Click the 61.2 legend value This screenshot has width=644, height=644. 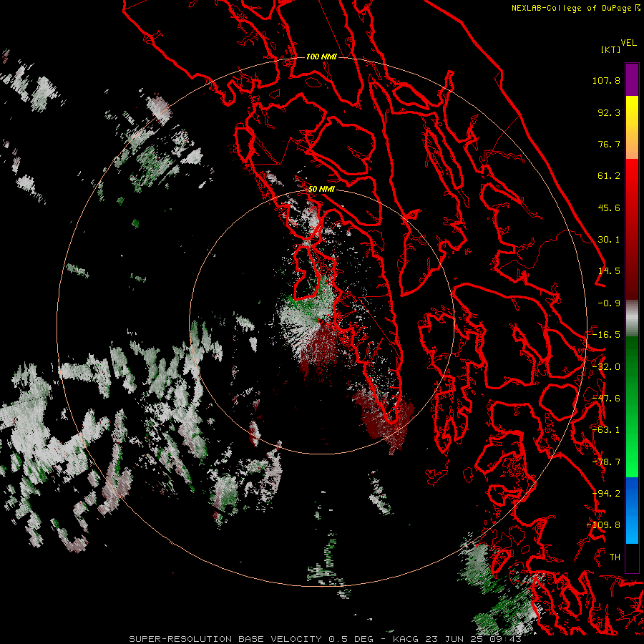pos(609,176)
